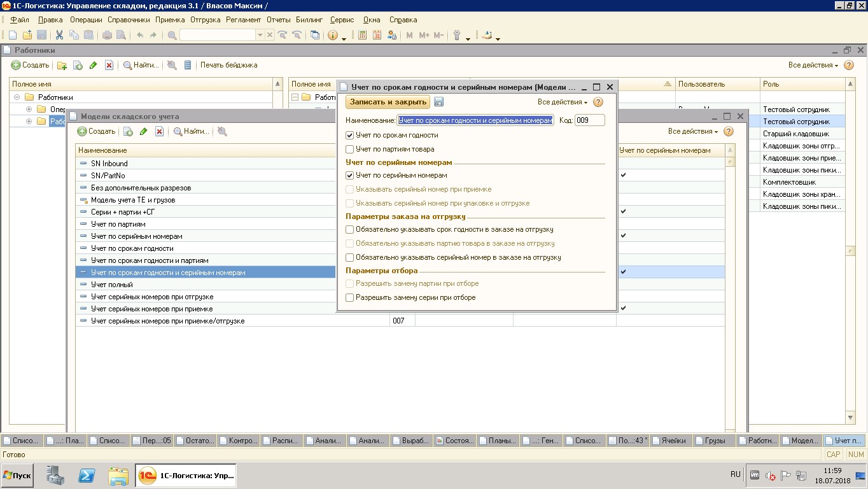The width and height of the screenshot is (868, 489).
Task: Click Создать in Модели складского учета
Action: tap(96, 131)
